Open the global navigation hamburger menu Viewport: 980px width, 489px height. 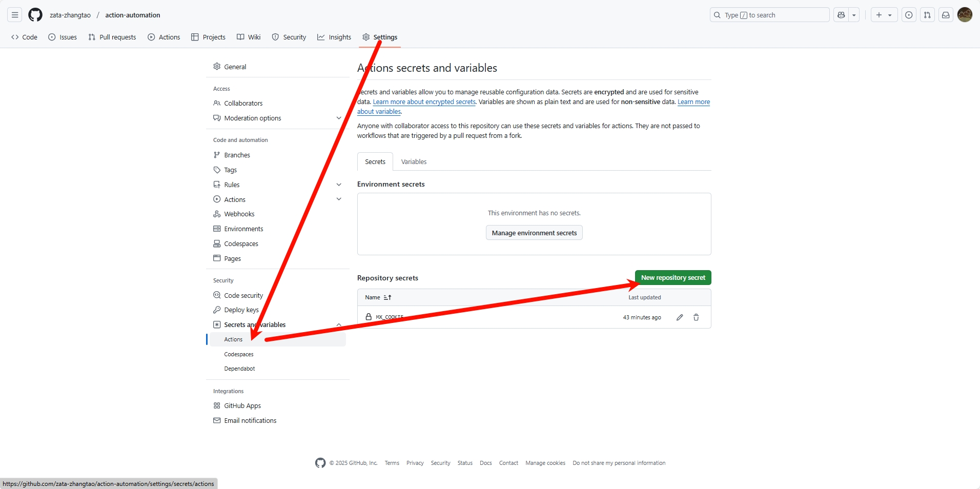tap(15, 15)
